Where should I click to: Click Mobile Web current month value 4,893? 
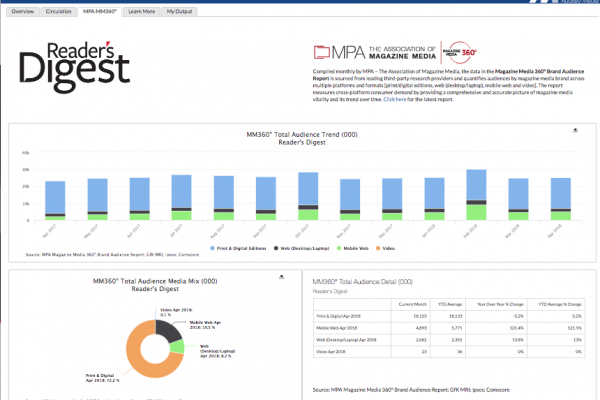pos(421,328)
